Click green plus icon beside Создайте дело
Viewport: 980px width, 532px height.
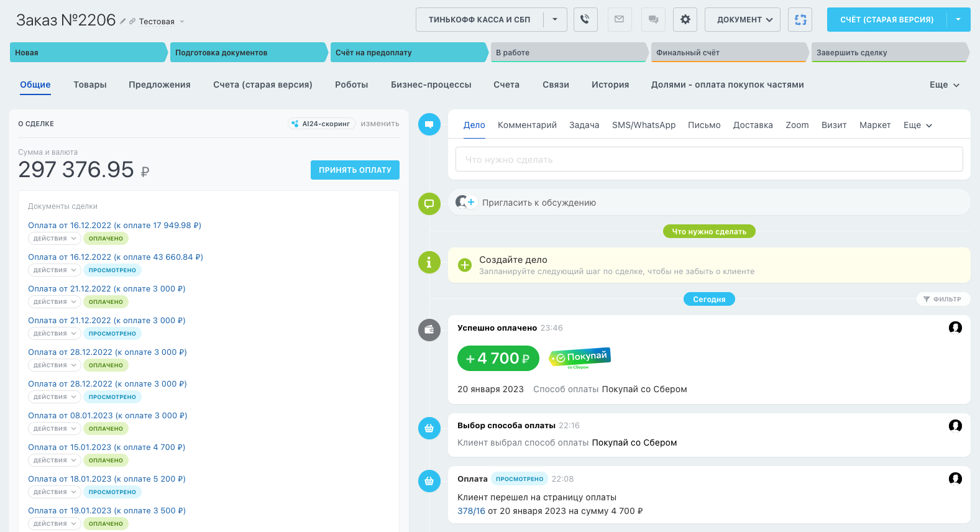[465, 265]
